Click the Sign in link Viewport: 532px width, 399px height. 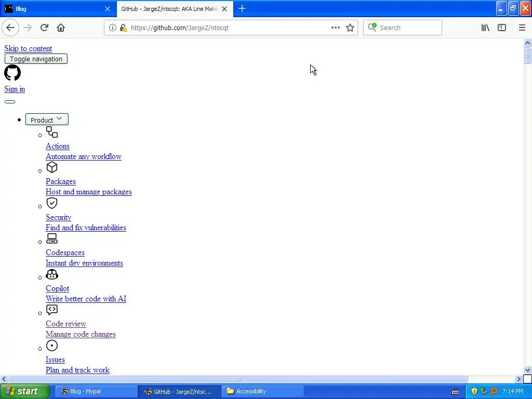pos(15,89)
